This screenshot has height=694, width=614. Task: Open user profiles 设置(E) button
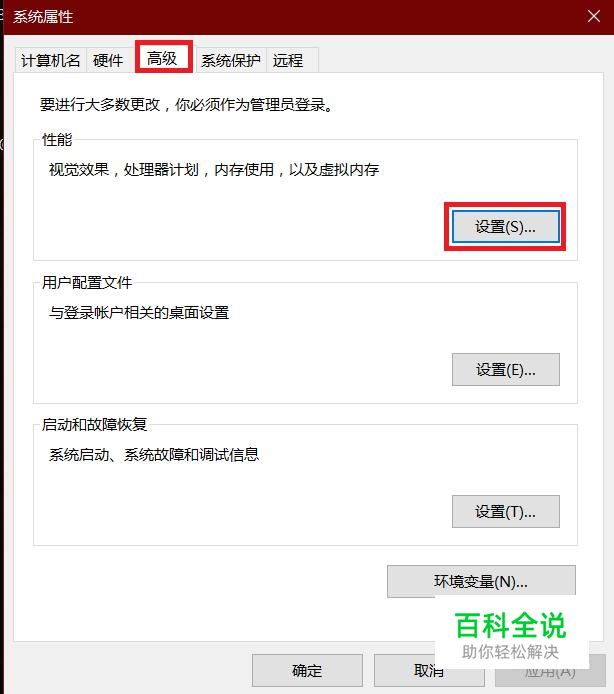tap(506, 370)
